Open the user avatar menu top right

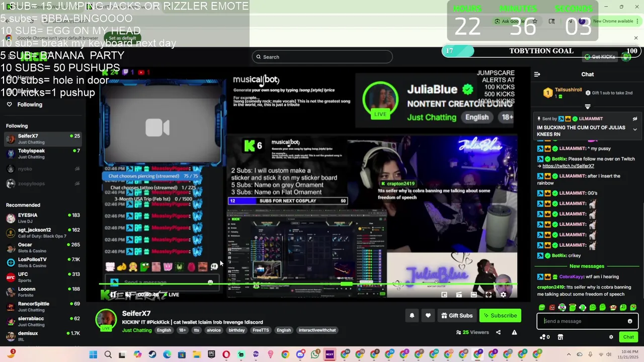(627, 57)
